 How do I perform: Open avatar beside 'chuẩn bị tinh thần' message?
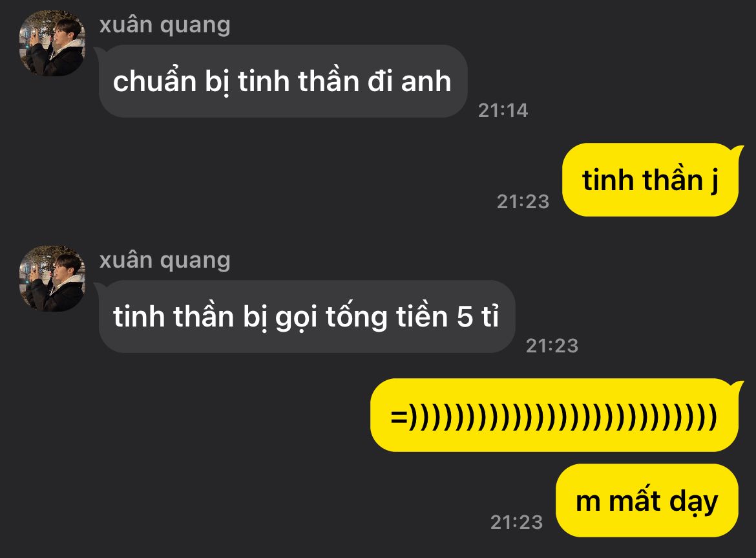tap(52, 43)
